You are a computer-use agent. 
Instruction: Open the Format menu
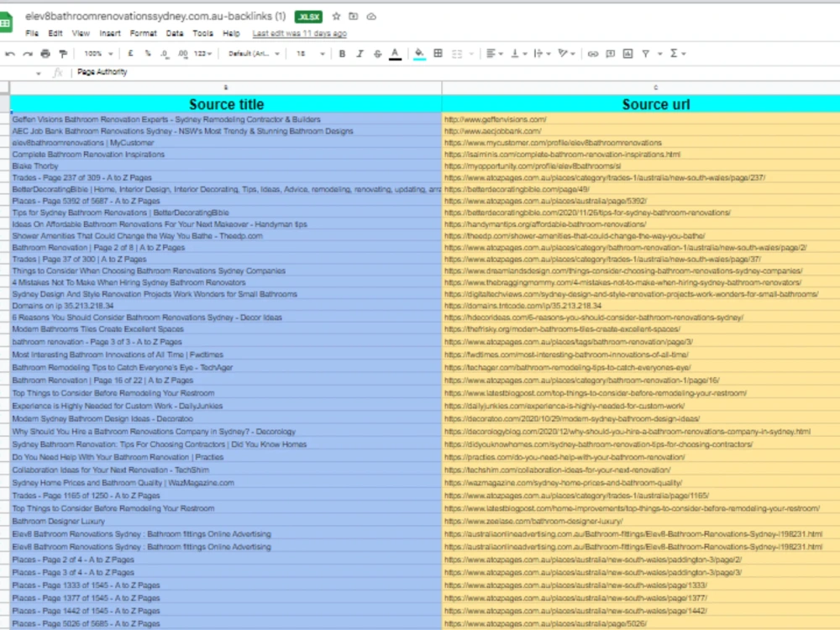pos(143,34)
